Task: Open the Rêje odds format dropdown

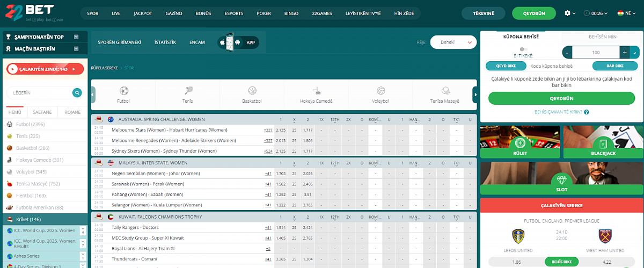Action: tap(453, 42)
